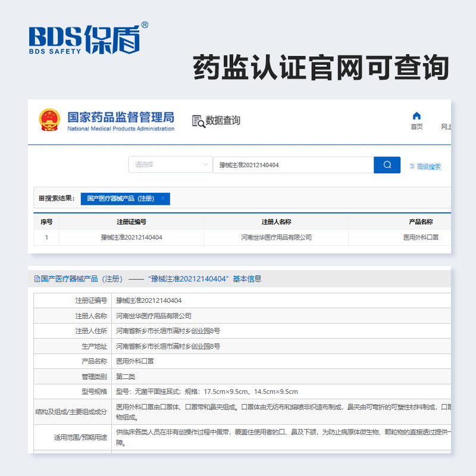476x476 pixels.
Task: Select the 国产医疗器械产品 (注册) result tab
Action: [x=120, y=199]
